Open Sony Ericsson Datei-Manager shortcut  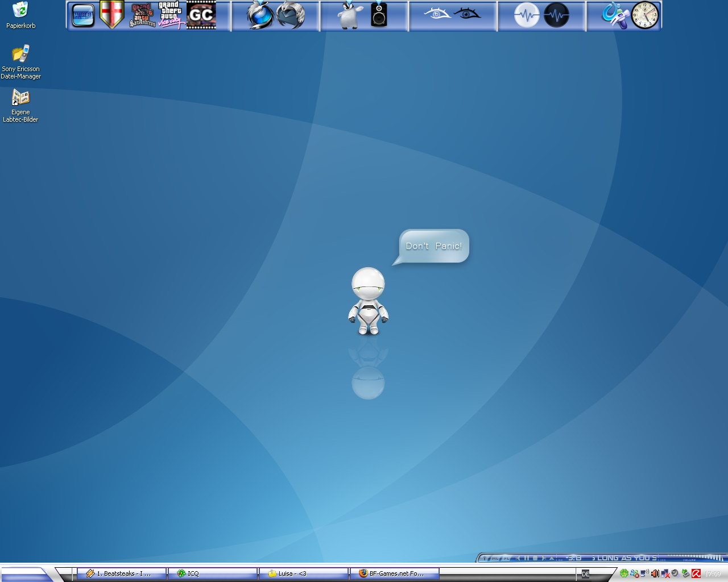coord(20,63)
